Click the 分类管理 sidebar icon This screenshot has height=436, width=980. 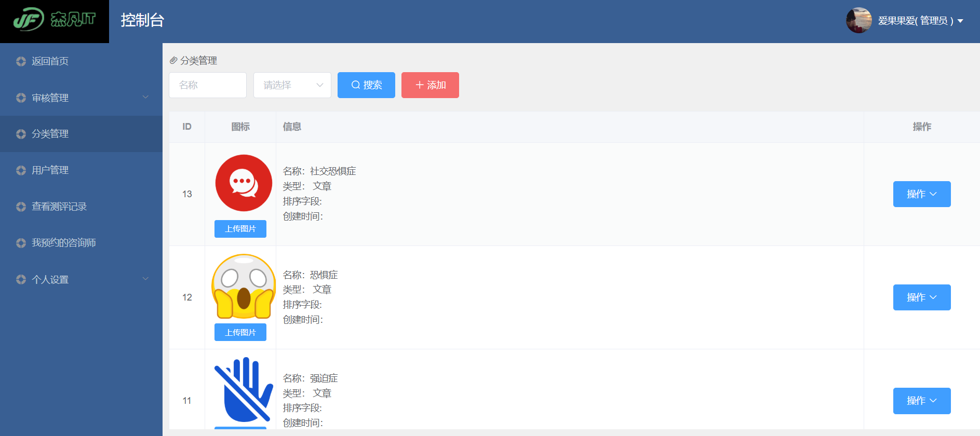[21, 134]
